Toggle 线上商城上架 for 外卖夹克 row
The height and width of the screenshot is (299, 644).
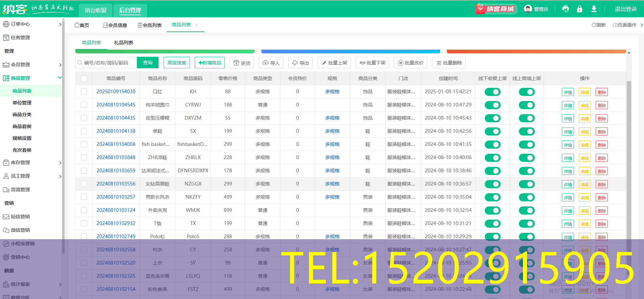pos(527,210)
